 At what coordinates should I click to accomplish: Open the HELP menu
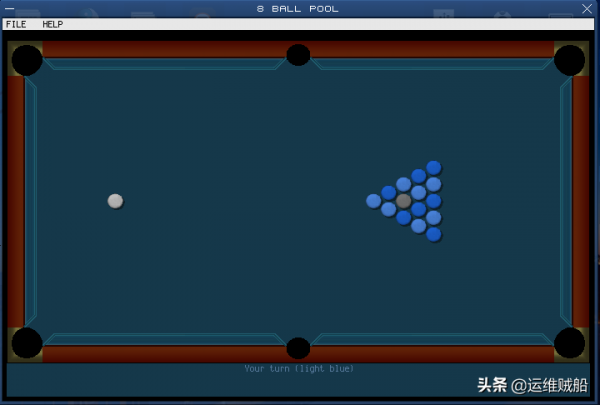click(52, 24)
